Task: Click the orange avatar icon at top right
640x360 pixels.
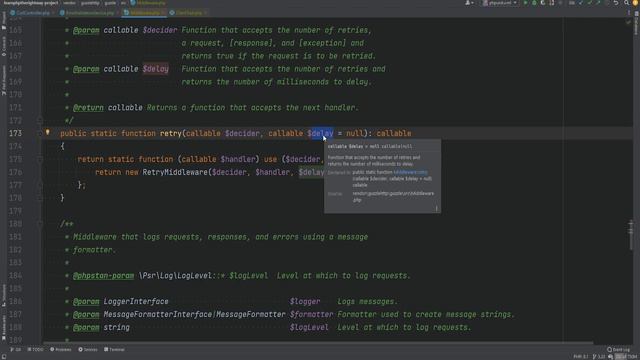Action: (x=636, y=3)
